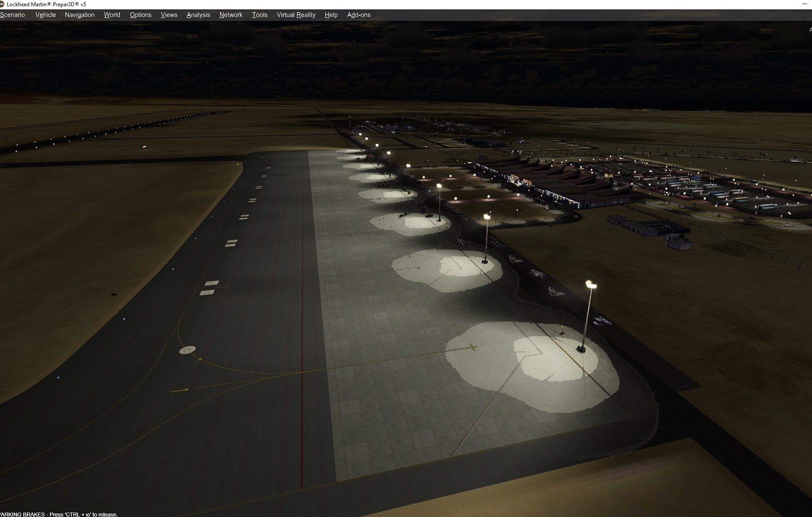The image size is (812, 517).
Task: Click the parking brakes message text
Action: pyautogui.click(x=59, y=514)
